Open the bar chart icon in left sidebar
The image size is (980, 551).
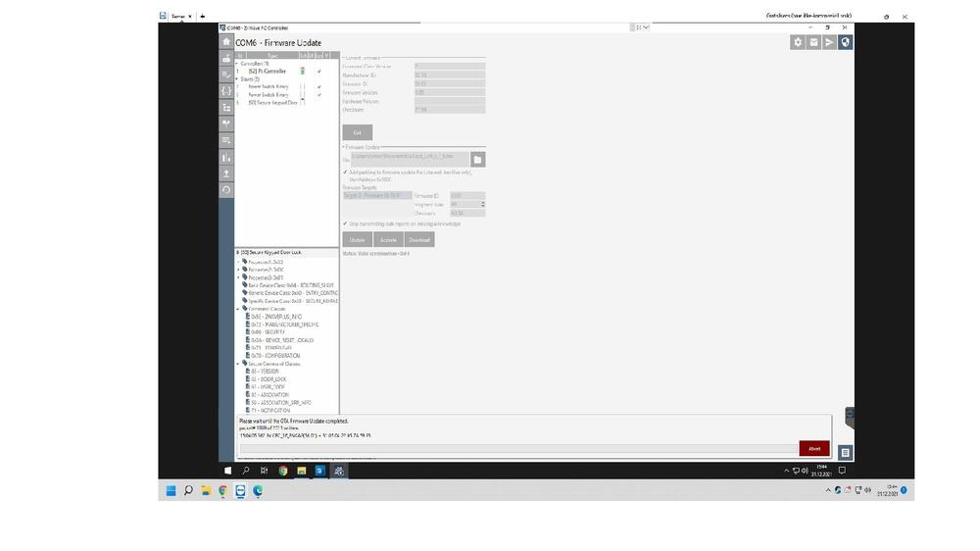coord(226,157)
